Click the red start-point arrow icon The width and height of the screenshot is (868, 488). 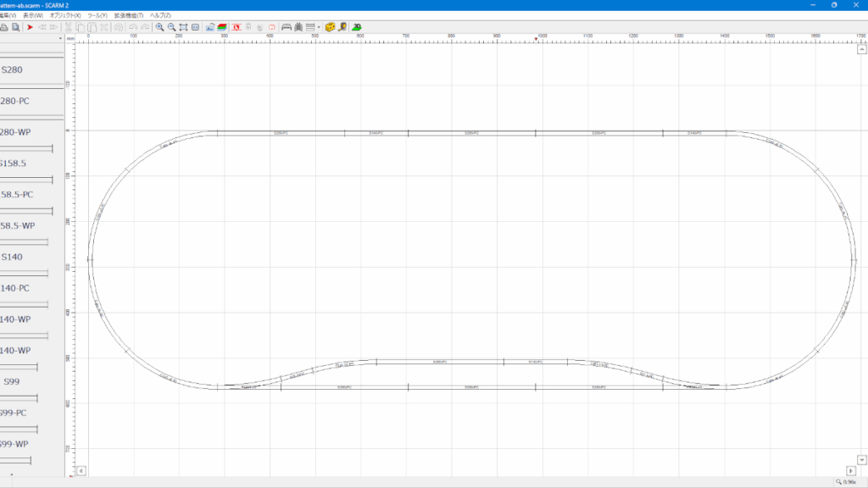point(30,27)
